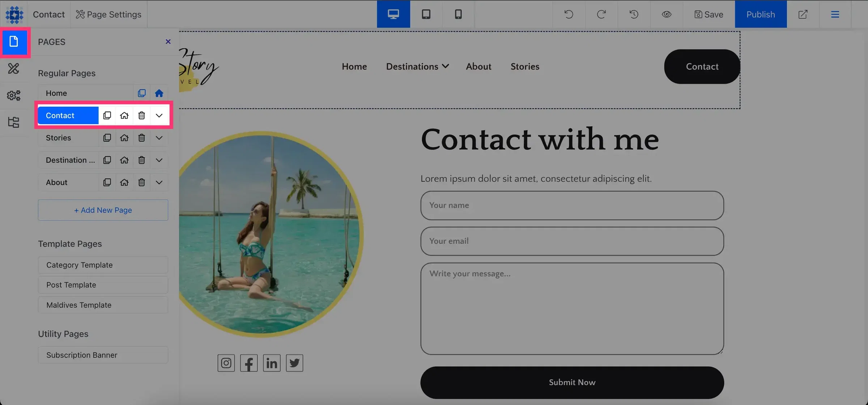
Task: Click the Instagram social icon
Action: (x=226, y=363)
